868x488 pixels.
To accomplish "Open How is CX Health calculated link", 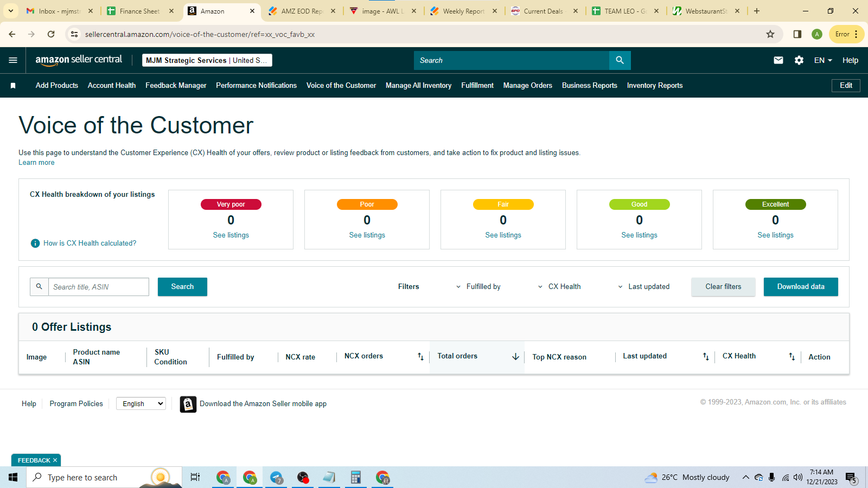I will tap(90, 243).
